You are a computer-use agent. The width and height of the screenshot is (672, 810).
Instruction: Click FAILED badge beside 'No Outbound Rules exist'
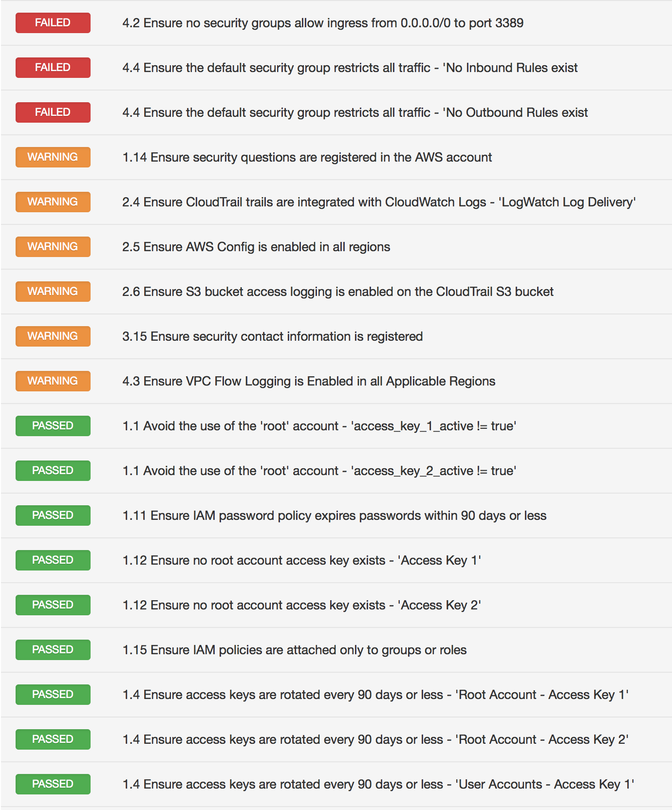pos(53,112)
